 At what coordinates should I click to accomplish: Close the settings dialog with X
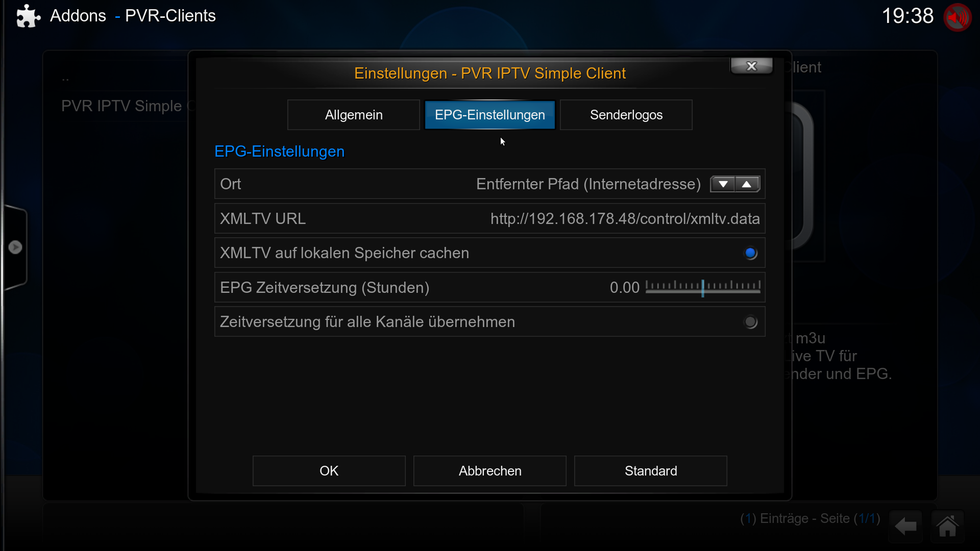[x=751, y=66]
